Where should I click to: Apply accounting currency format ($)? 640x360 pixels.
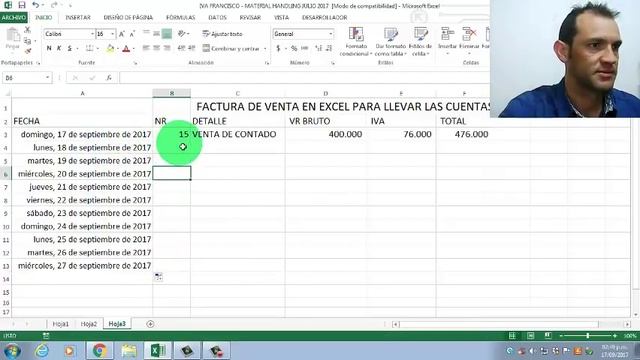pos(278,49)
